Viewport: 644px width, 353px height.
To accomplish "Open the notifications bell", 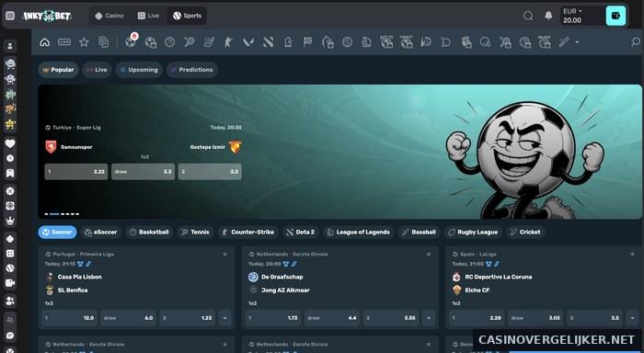I will click(x=548, y=16).
